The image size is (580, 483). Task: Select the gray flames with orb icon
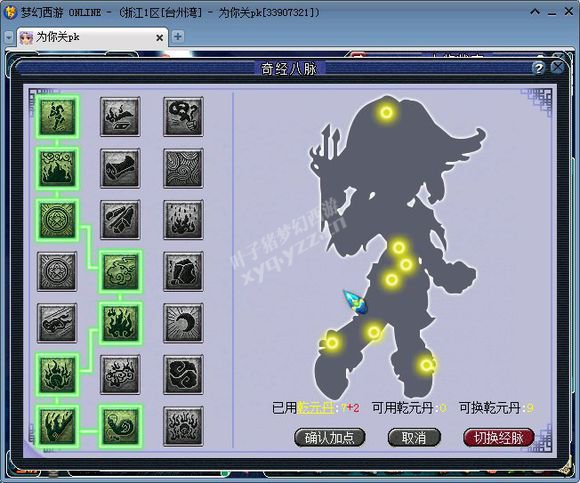[183, 426]
